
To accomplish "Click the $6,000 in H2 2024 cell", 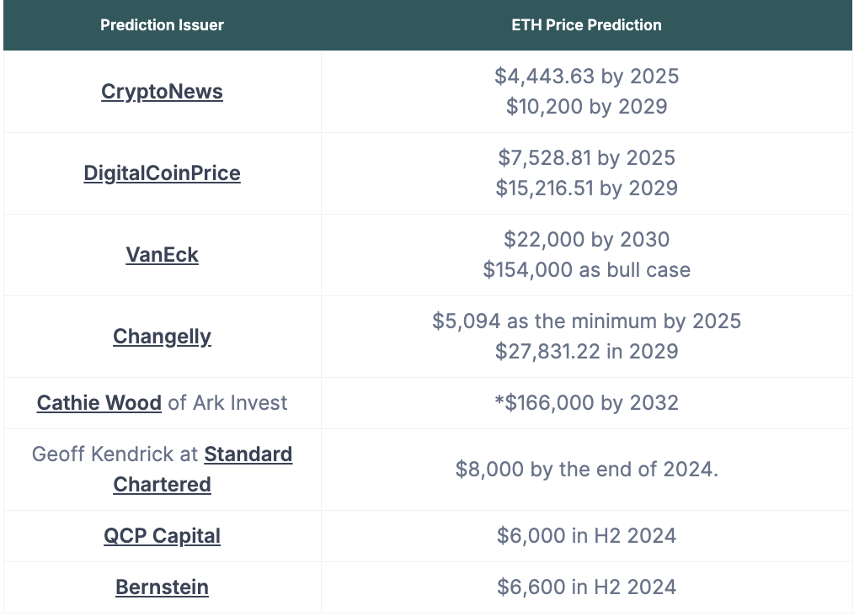I will 586,536.
